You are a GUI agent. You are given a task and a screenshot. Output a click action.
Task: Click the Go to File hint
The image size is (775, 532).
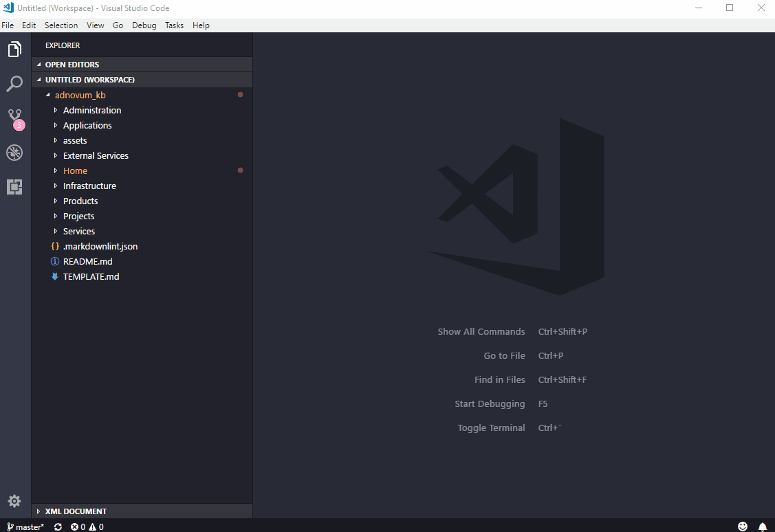[504, 355]
